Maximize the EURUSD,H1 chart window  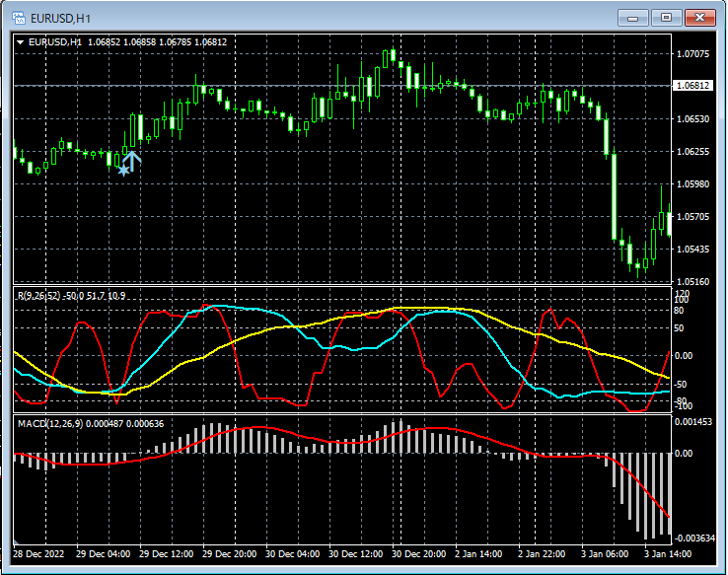[x=666, y=18]
